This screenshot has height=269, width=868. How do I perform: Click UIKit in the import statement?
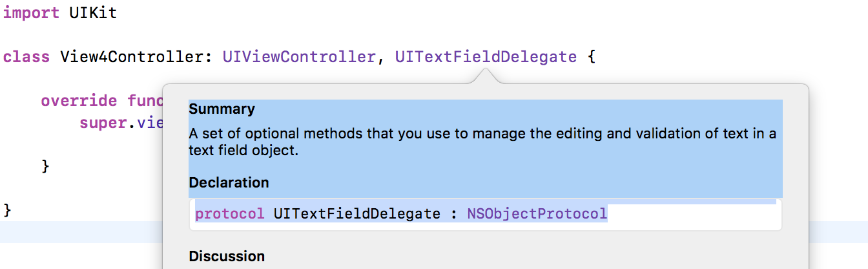pos(93,13)
